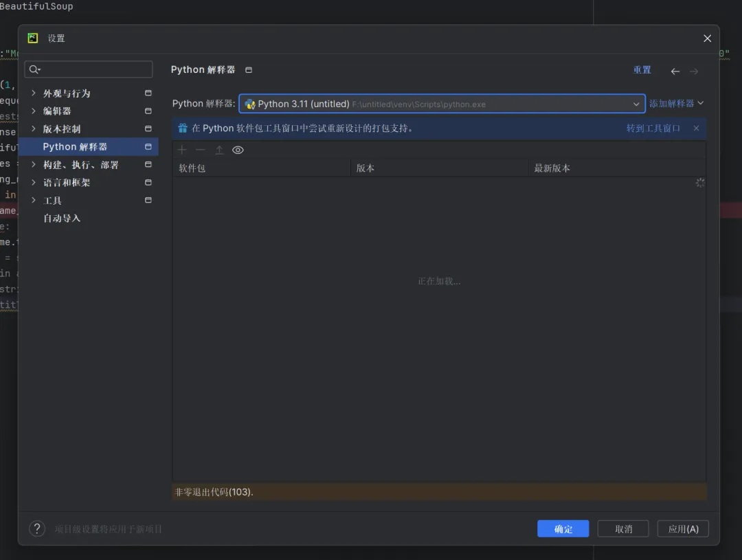Open help with the question mark button
Image resolution: width=742 pixels, height=560 pixels.
coord(37,528)
